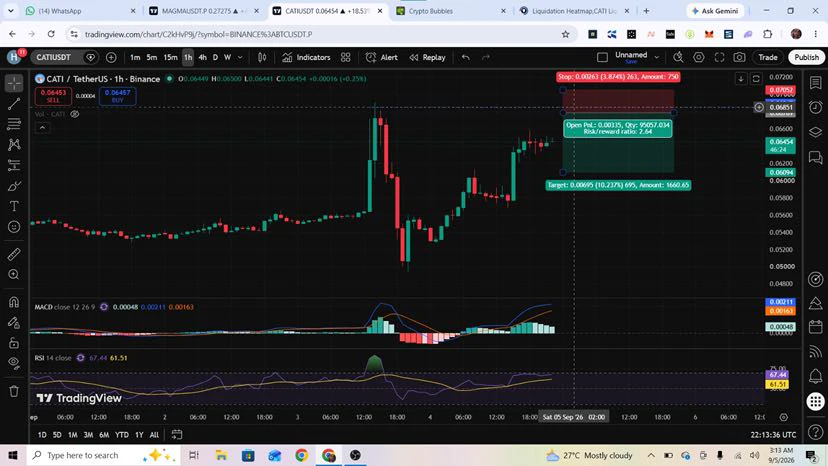Open watchlist panel in right sidebar

tap(815, 83)
